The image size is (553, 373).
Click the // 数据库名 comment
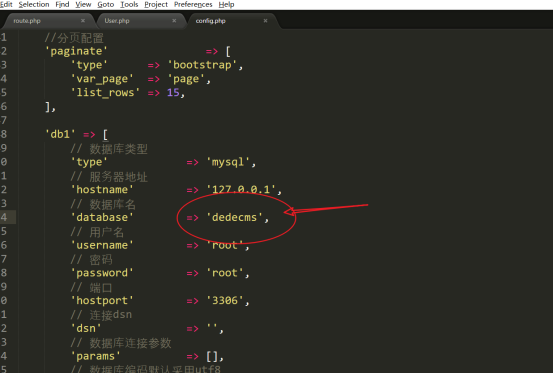[x=103, y=204]
